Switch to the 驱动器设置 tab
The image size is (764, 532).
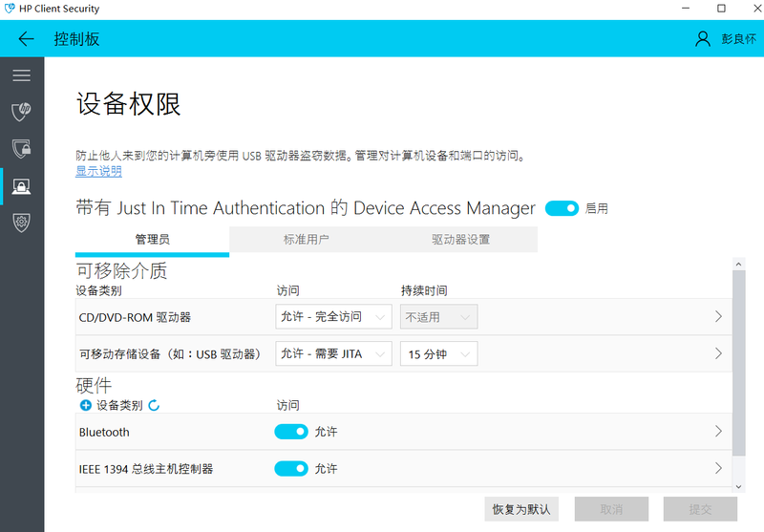tap(460, 240)
